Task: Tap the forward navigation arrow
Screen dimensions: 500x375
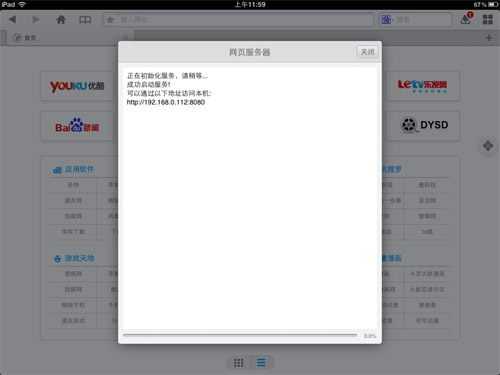Action: [x=36, y=19]
